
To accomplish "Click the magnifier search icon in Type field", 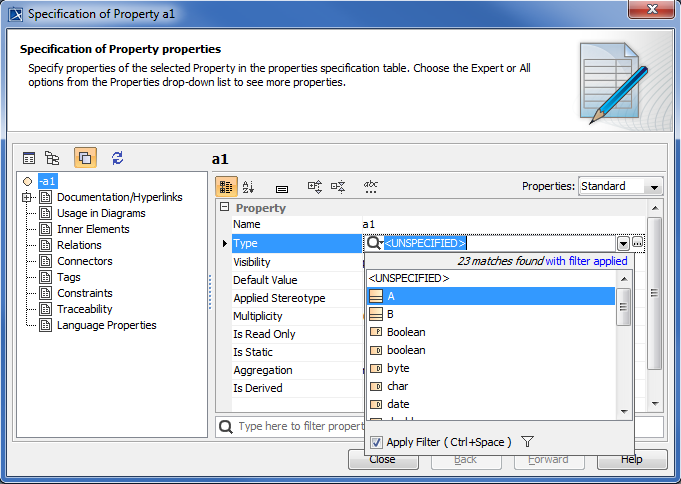I will [374, 243].
